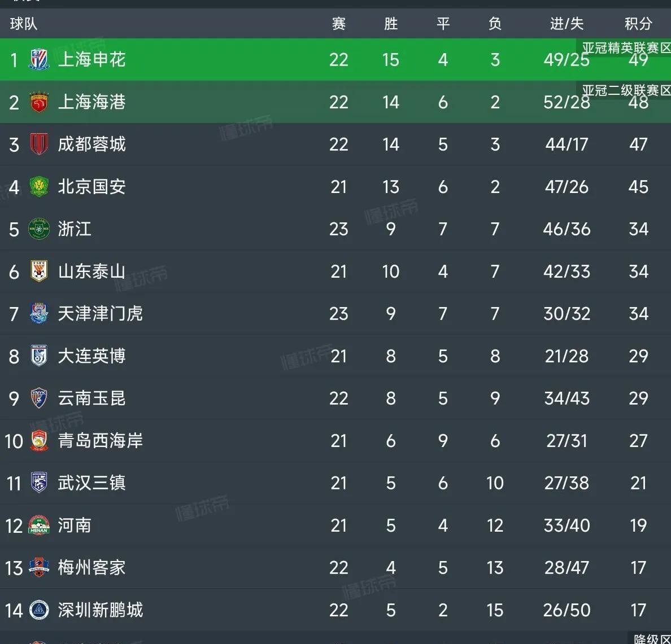Select the Shenzhen Peng City logo
Screen dimensions: 671x644
pyautogui.click(x=39, y=610)
